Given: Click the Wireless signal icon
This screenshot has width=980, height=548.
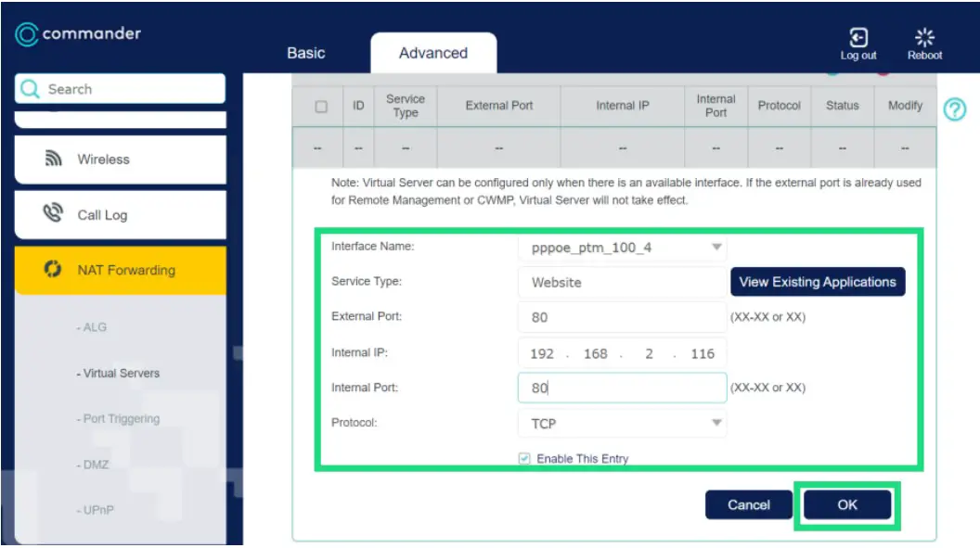Looking at the screenshot, I should coord(54,159).
